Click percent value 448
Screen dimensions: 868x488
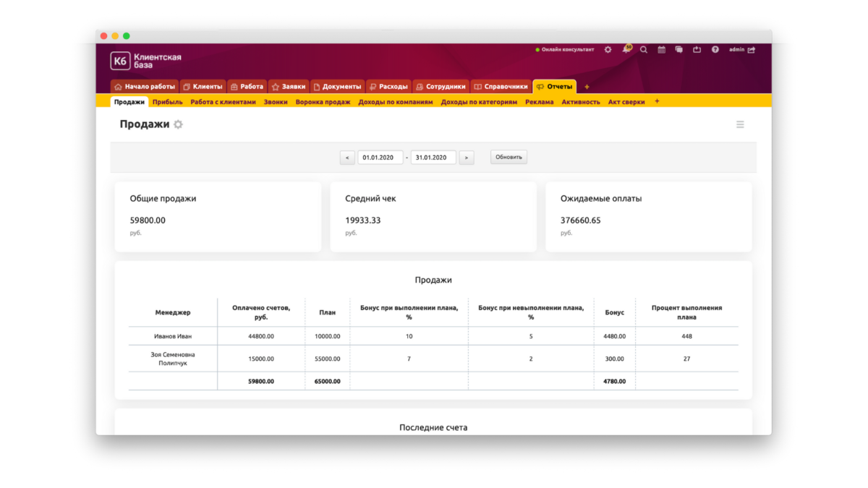687,336
